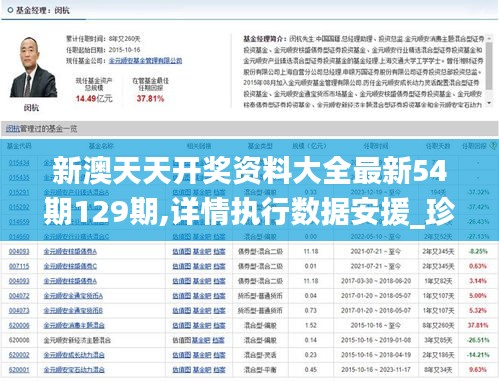499x381 pixels.
Task: Open 档案 for fund 004073
Action: click(219, 311)
